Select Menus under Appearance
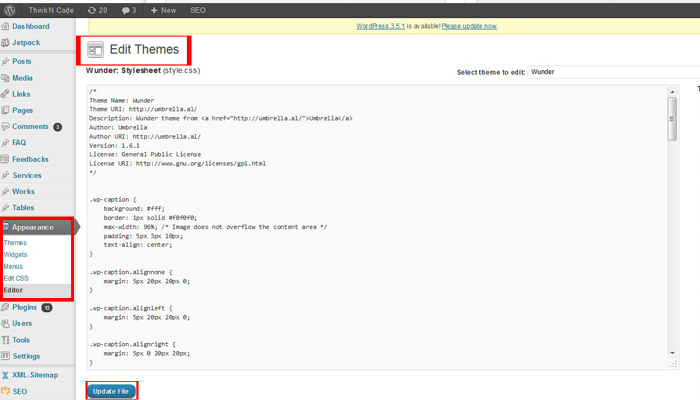Viewport: 700px width, 400px height. (x=13, y=267)
